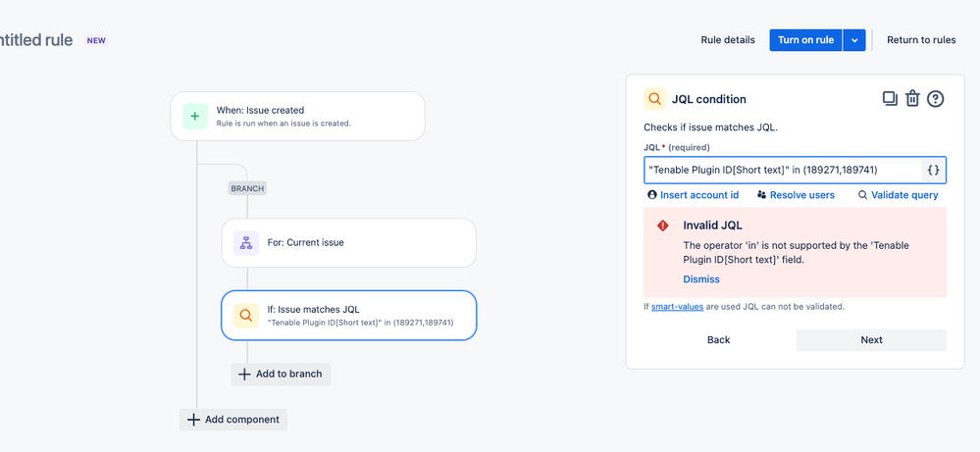
Task: Duplicate the JQL condition component
Action: 890,98
